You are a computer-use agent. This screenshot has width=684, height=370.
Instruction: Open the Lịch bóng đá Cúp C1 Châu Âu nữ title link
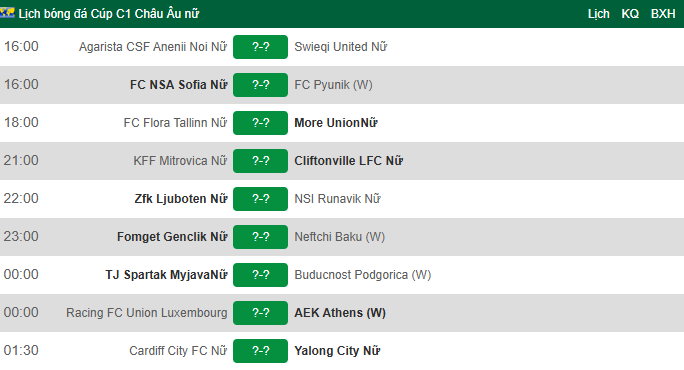109,14
